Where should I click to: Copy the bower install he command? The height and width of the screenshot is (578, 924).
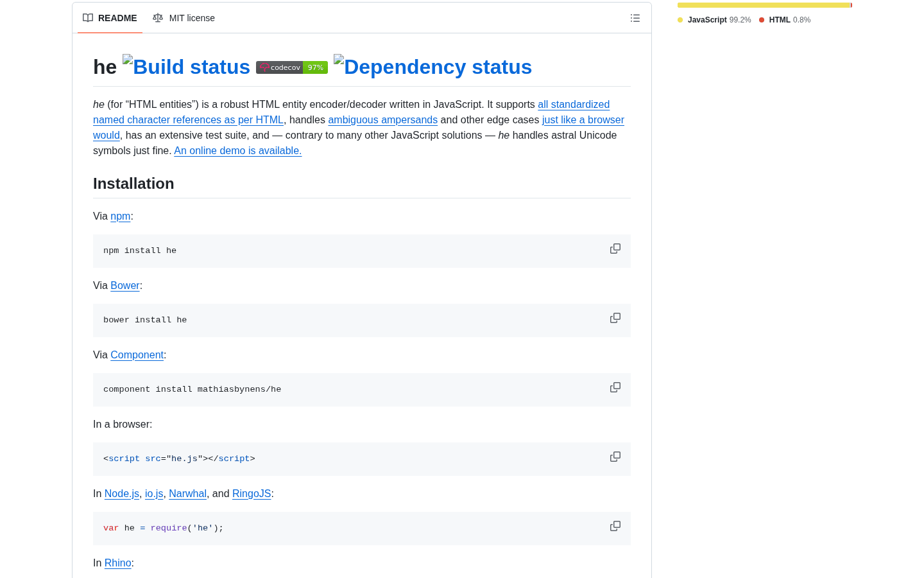click(615, 318)
